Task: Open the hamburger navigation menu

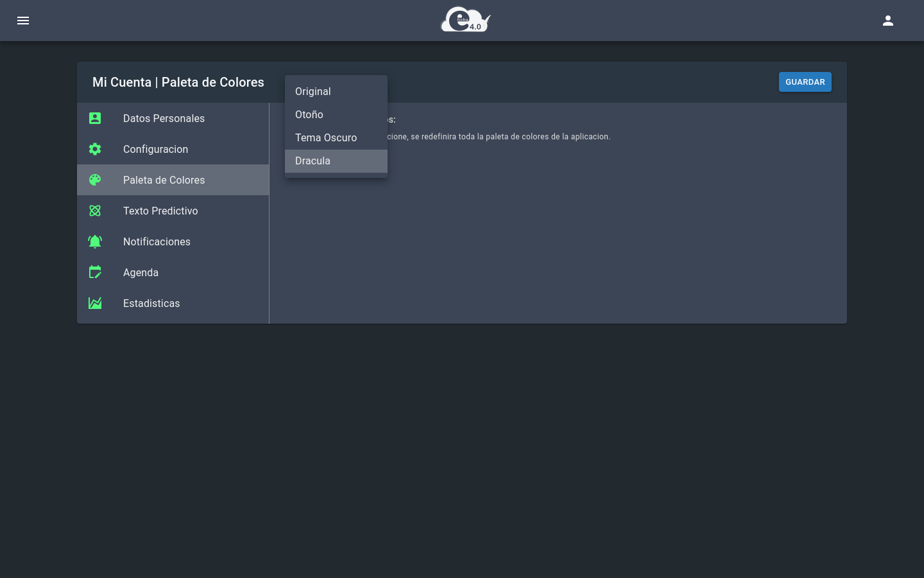Action: point(23,21)
